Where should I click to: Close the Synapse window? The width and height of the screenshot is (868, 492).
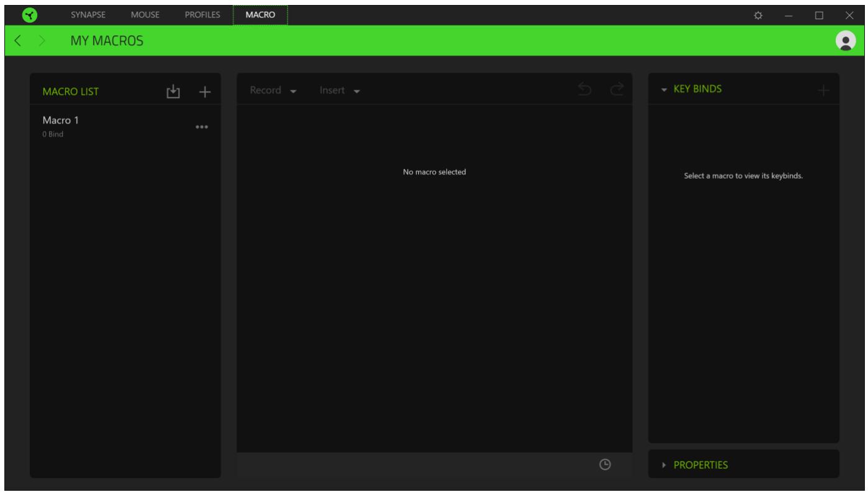(849, 15)
